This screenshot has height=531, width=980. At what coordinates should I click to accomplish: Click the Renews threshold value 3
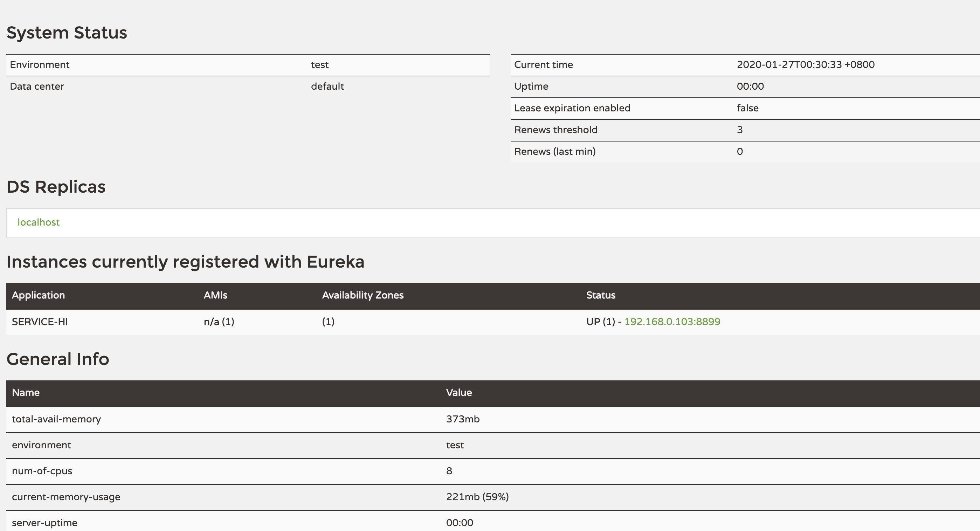[740, 130]
